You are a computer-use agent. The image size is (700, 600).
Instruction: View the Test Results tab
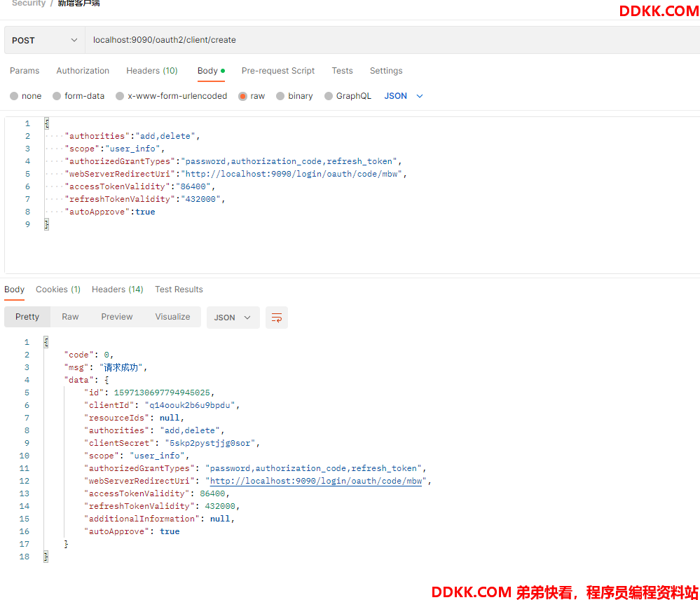(179, 289)
